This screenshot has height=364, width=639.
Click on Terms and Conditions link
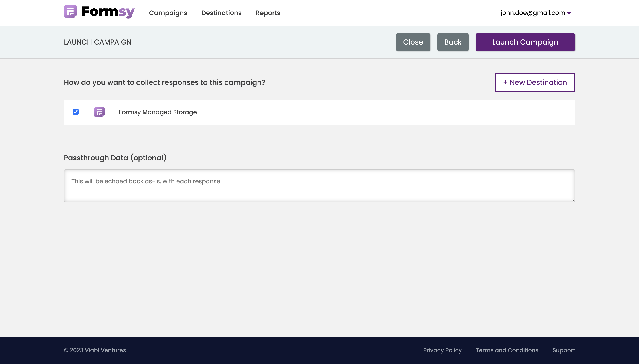[x=507, y=350]
